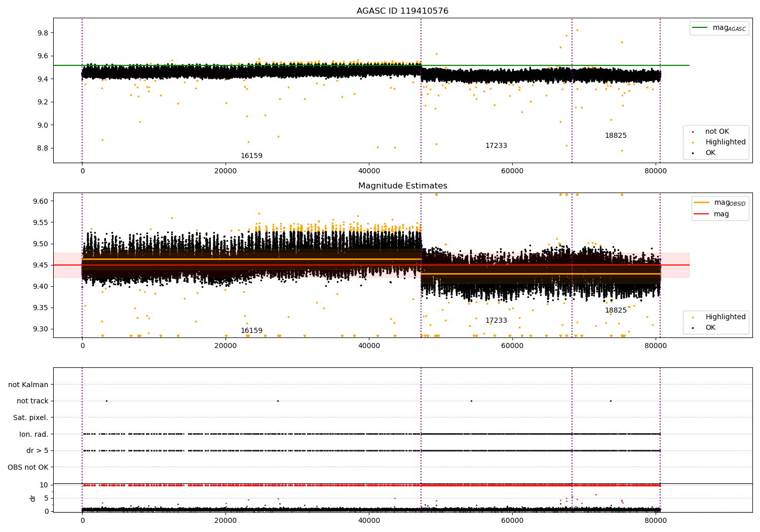Select the 'not Kalman' axis label
The image size is (760, 532).
coord(28,385)
